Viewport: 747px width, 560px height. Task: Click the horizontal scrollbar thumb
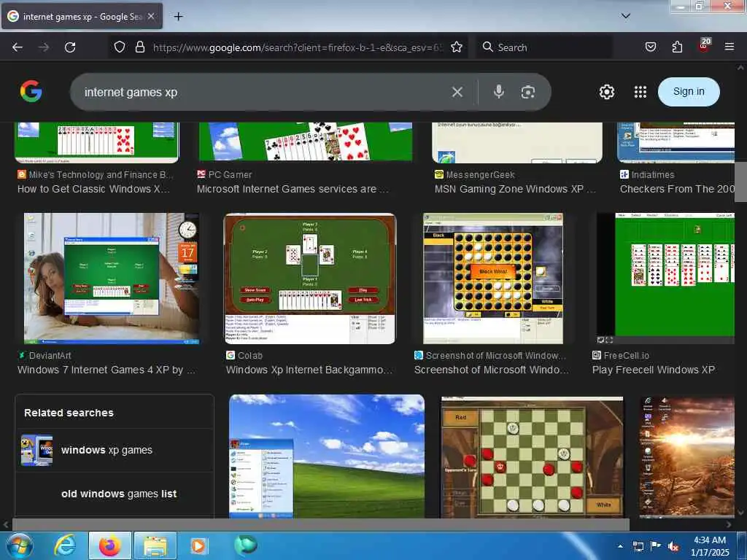321,524
